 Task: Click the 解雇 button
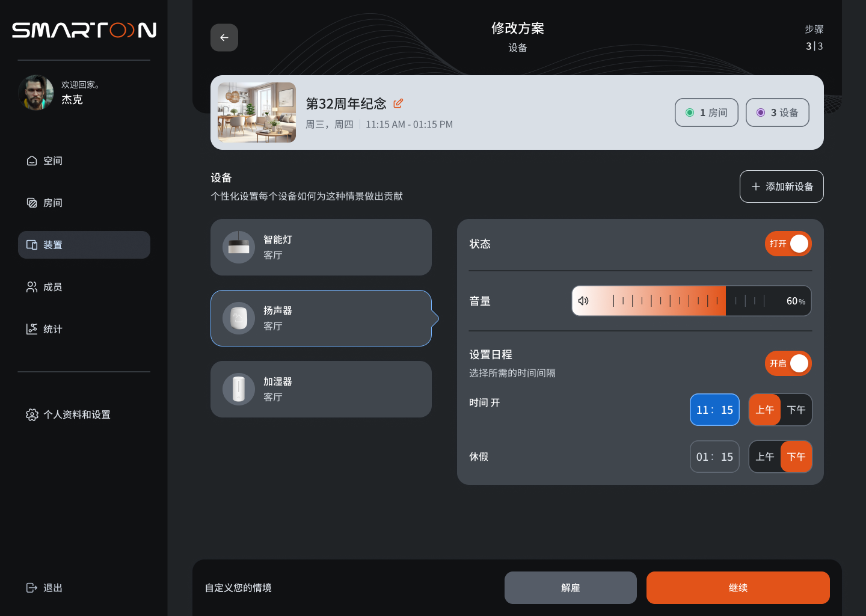(570, 588)
